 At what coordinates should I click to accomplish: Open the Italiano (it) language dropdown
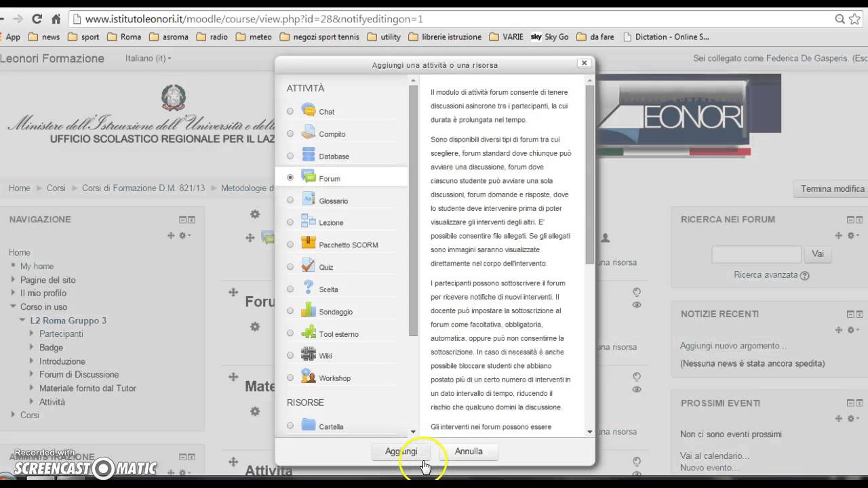tap(148, 58)
